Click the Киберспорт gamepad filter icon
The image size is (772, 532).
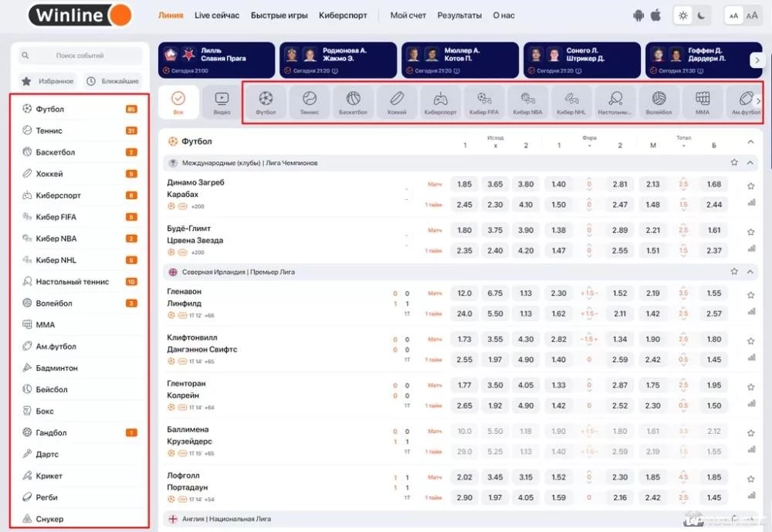(x=440, y=102)
